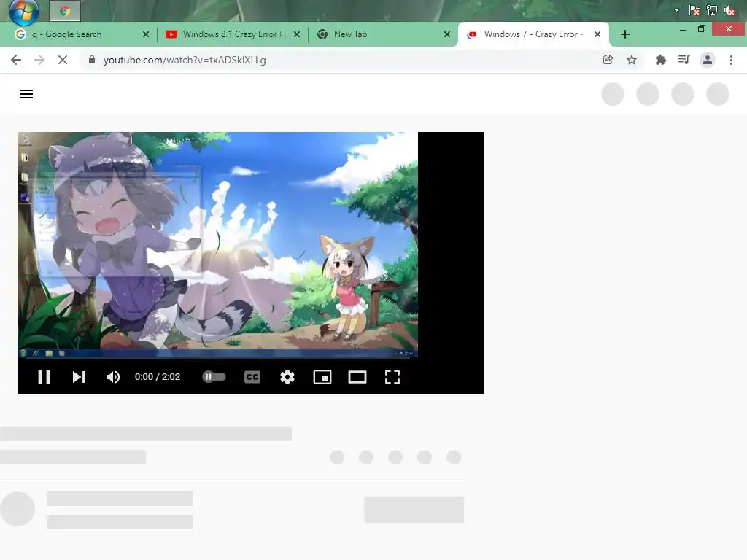747x560 pixels.
Task: Open the Extensions puzzle icon
Action: (x=661, y=60)
